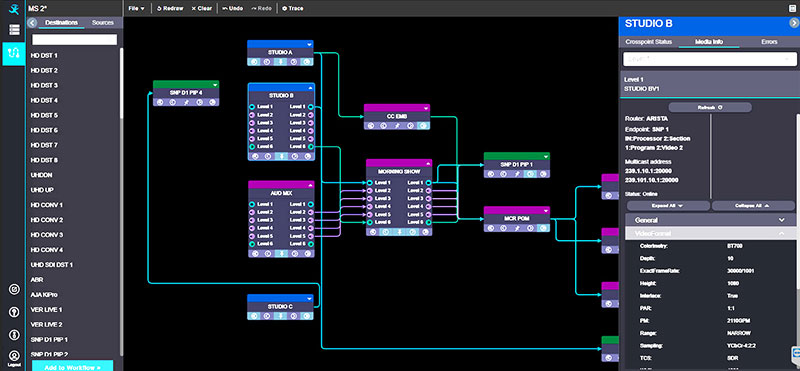This screenshot has width=800, height=371.
Task: Click the destinations search input field
Action: click(x=74, y=40)
